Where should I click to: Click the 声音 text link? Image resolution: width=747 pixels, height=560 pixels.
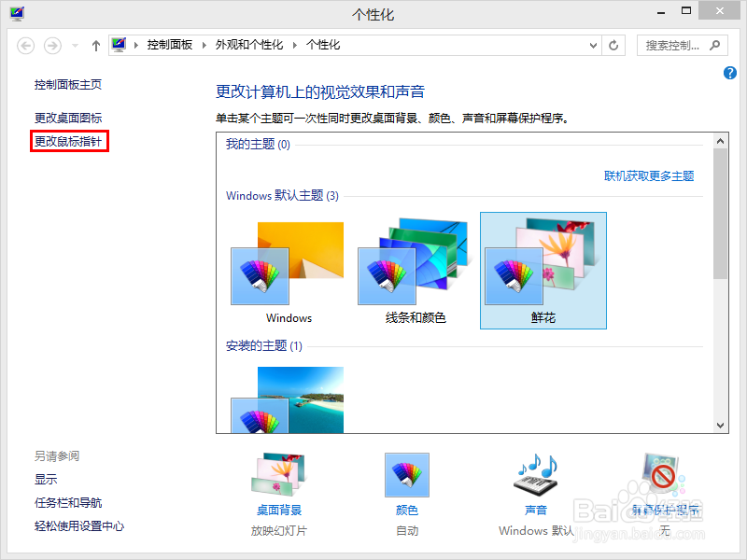[536, 511]
